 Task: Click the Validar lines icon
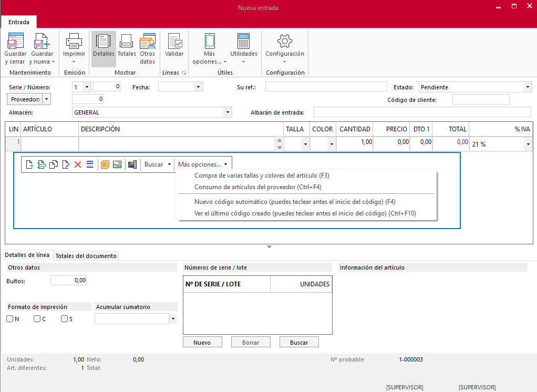click(174, 41)
